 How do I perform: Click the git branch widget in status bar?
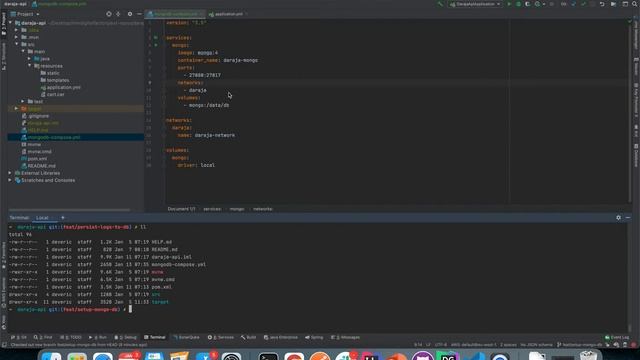click(580, 345)
